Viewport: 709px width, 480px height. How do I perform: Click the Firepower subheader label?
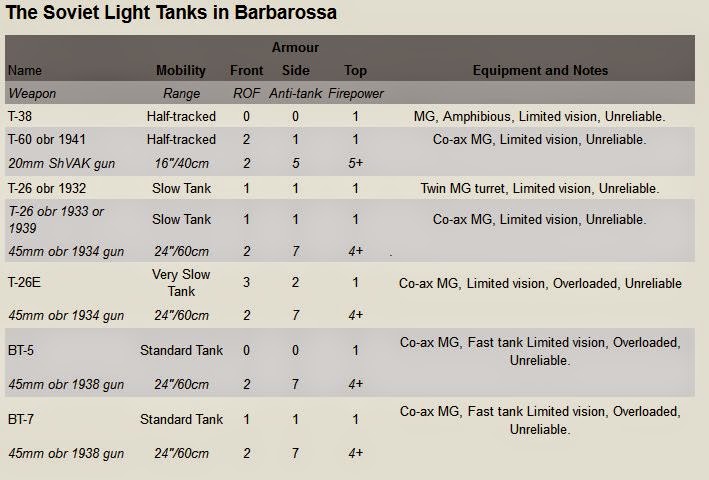click(356, 94)
